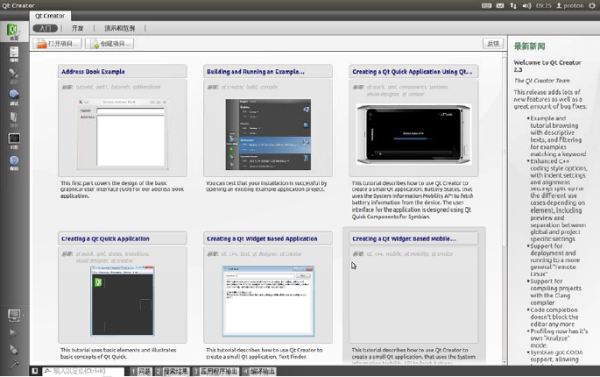
Task: Click the locator search input field
Action: coord(83,371)
